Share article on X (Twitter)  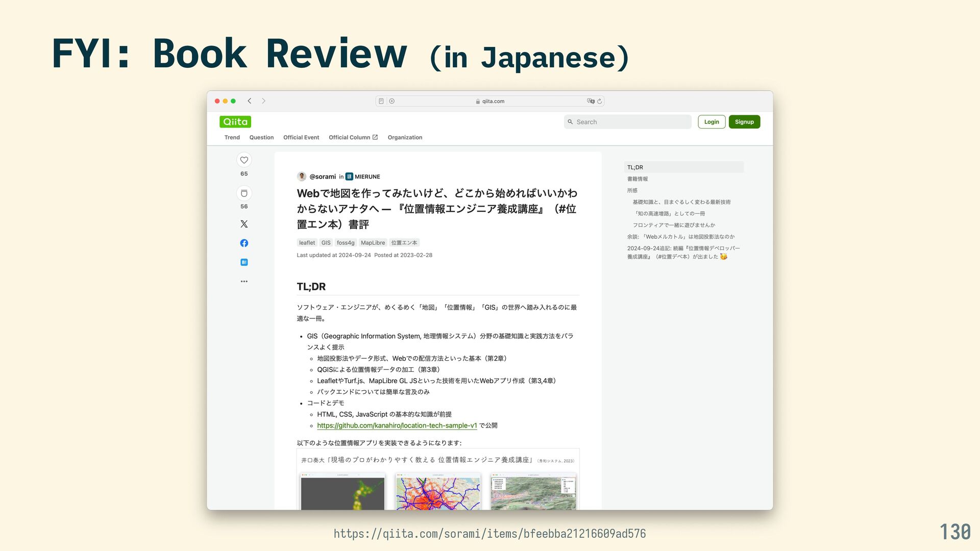(244, 224)
